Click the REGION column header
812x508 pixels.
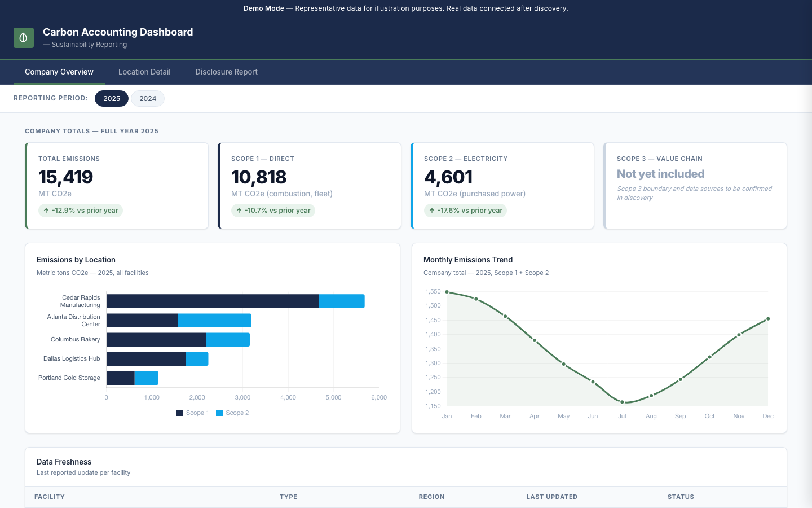click(x=431, y=497)
